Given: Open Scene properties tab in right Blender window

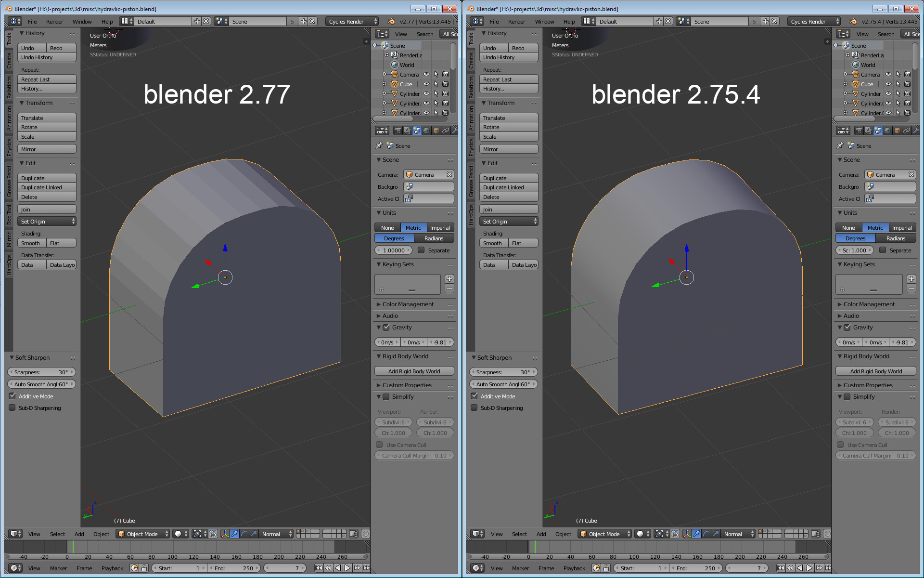Looking at the screenshot, I should click(x=878, y=131).
